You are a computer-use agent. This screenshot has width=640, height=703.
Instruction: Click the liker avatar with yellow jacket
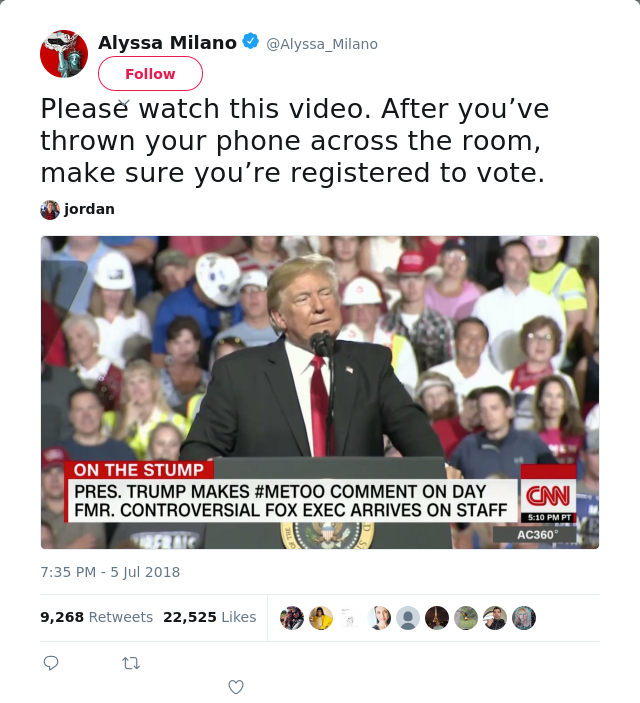tap(321, 618)
